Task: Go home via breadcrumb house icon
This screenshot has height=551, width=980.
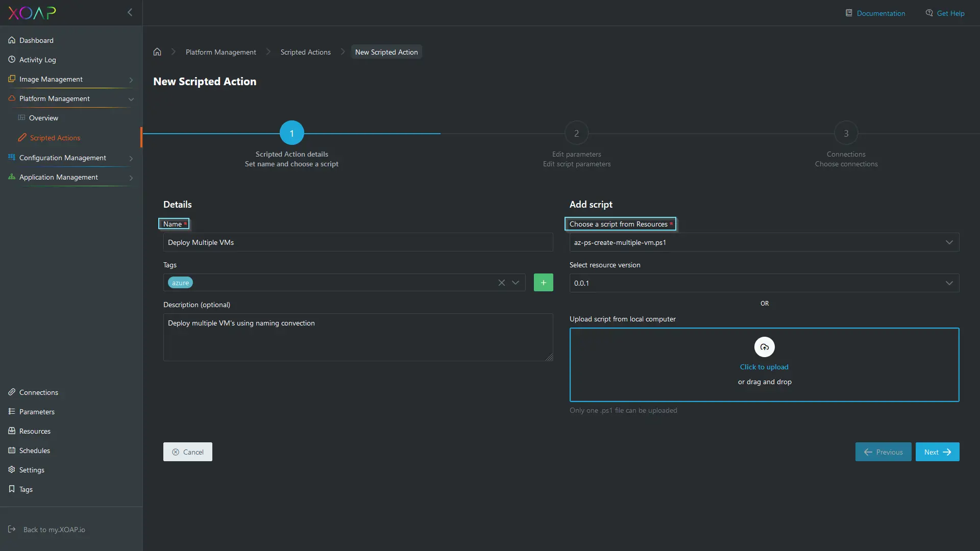Action: click(157, 52)
